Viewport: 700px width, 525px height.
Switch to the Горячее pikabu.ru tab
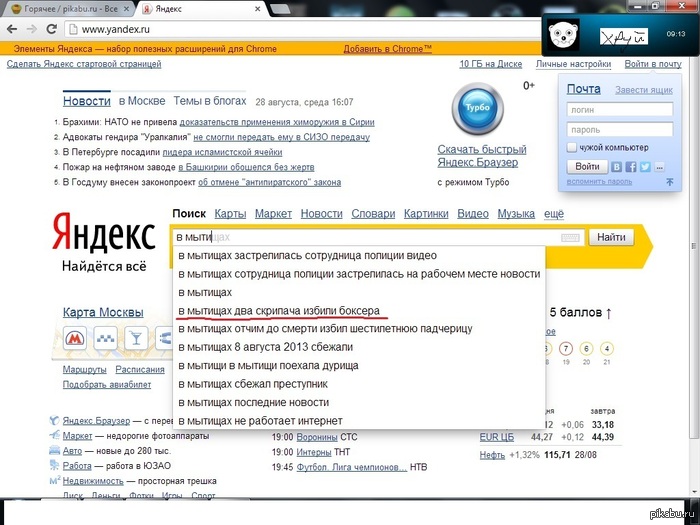tap(70, 9)
